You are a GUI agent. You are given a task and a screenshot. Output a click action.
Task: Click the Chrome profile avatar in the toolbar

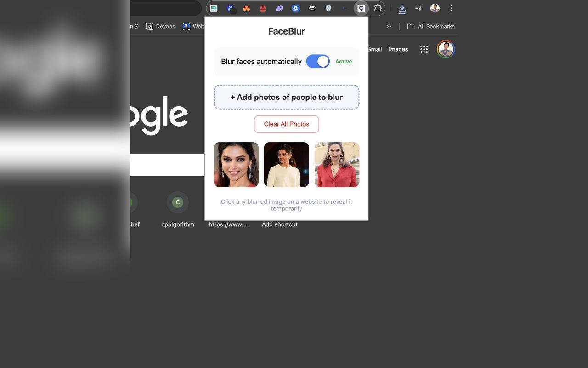[435, 8]
